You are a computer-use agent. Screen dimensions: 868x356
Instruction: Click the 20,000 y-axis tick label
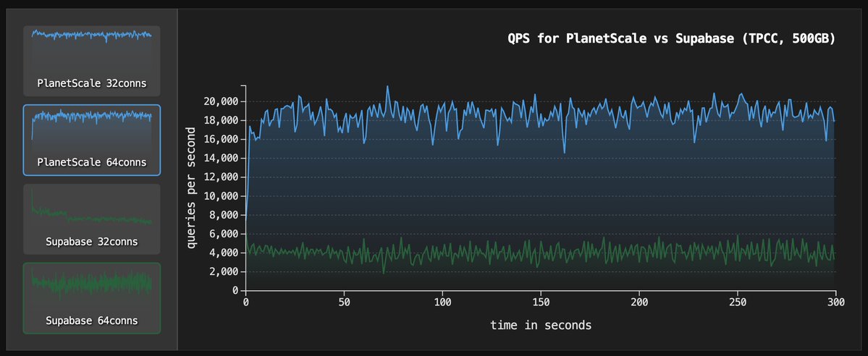pyautogui.click(x=219, y=101)
